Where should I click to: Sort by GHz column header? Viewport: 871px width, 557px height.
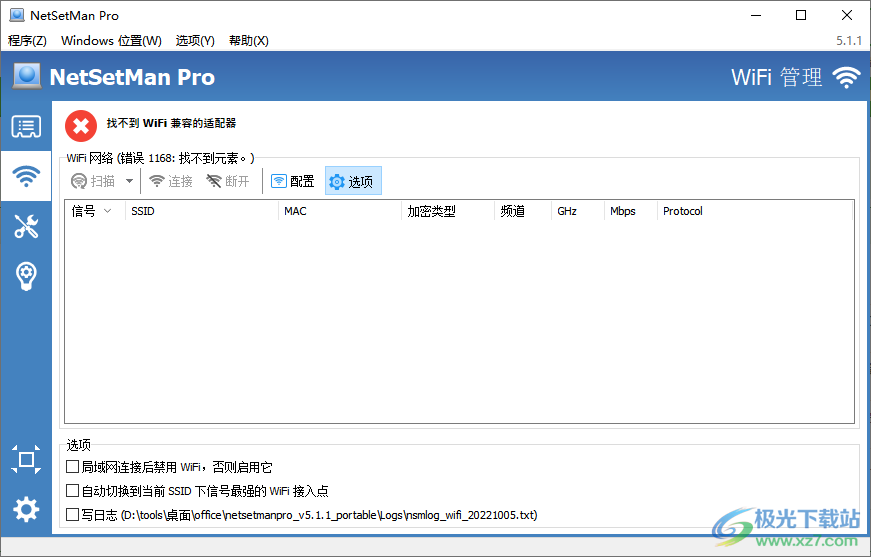tap(578, 211)
